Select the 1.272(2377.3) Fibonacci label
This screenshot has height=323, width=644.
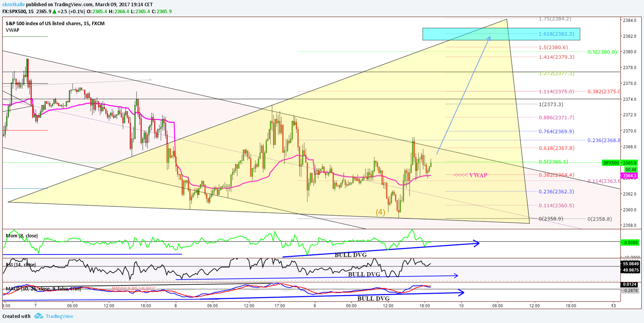pyautogui.click(x=556, y=73)
